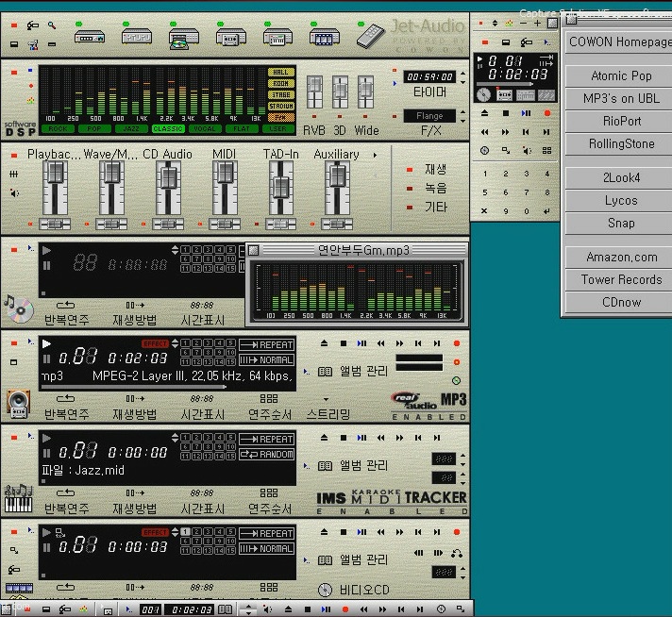Select the FLAT equalizer preset
The height and width of the screenshot is (617, 672).
242,128
